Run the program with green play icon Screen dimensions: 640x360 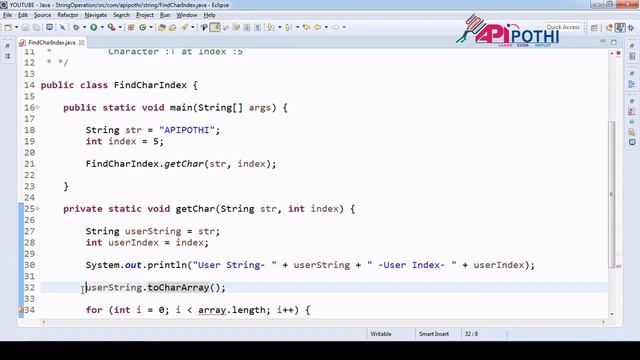(93, 27)
